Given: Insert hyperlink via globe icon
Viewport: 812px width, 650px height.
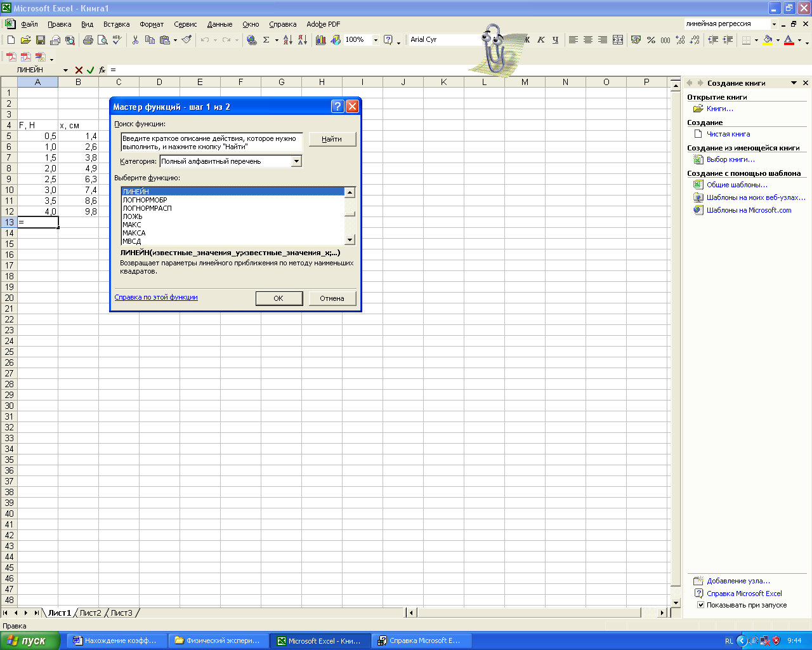Looking at the screenshot, I should click(x=252, y=40).
